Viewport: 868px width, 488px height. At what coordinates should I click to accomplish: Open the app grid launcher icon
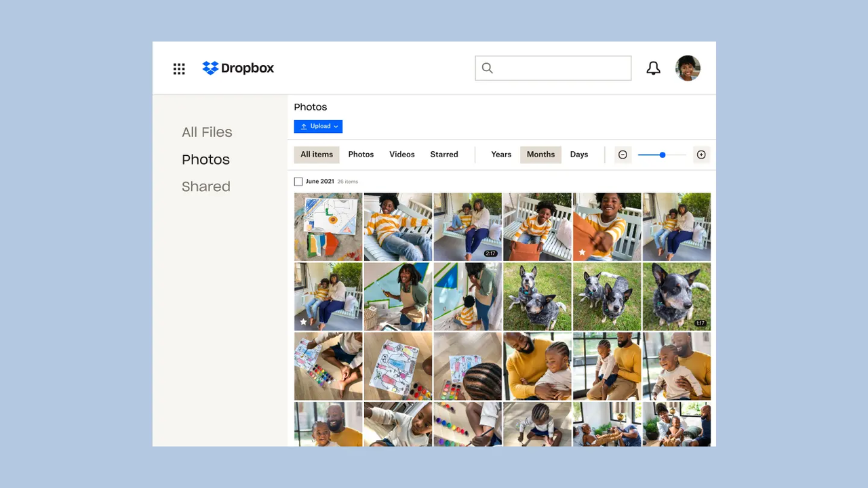179,68
